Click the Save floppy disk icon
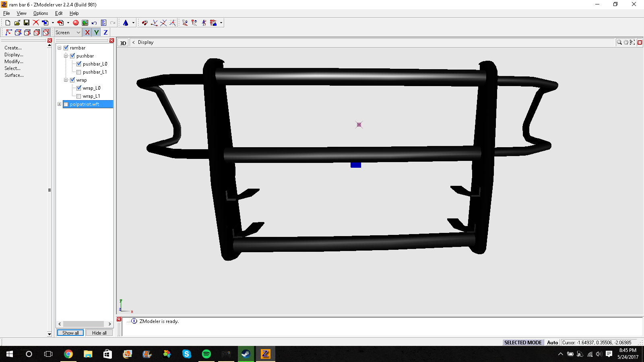This screenshot has width=644, height=362. [27, 23]
